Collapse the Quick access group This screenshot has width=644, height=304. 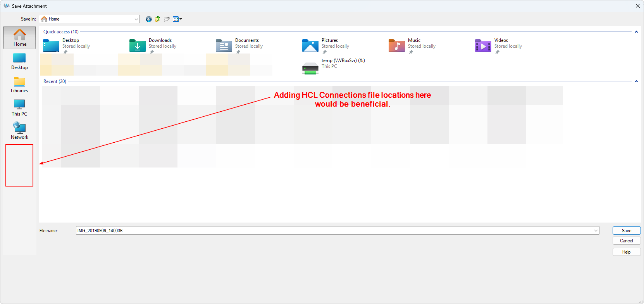636,32
